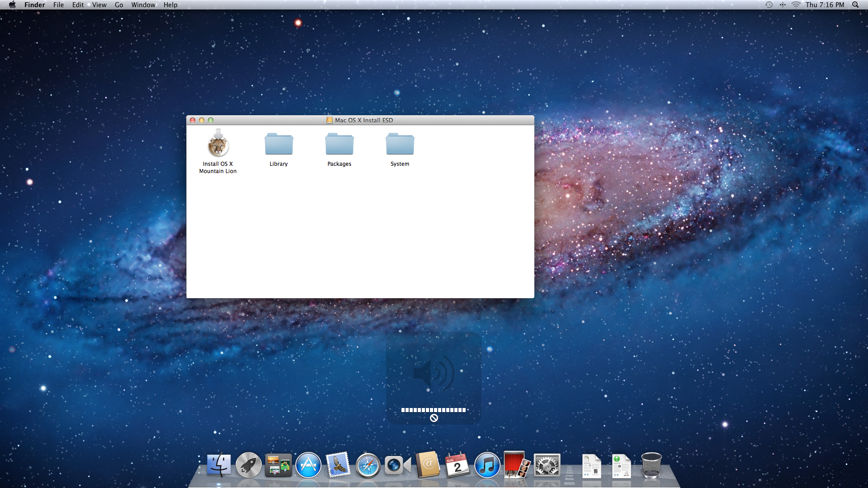This screenshot has height=488, width=868.
Task: Zoom the Mac OS X Install ESD window
Action: [211, 120]
